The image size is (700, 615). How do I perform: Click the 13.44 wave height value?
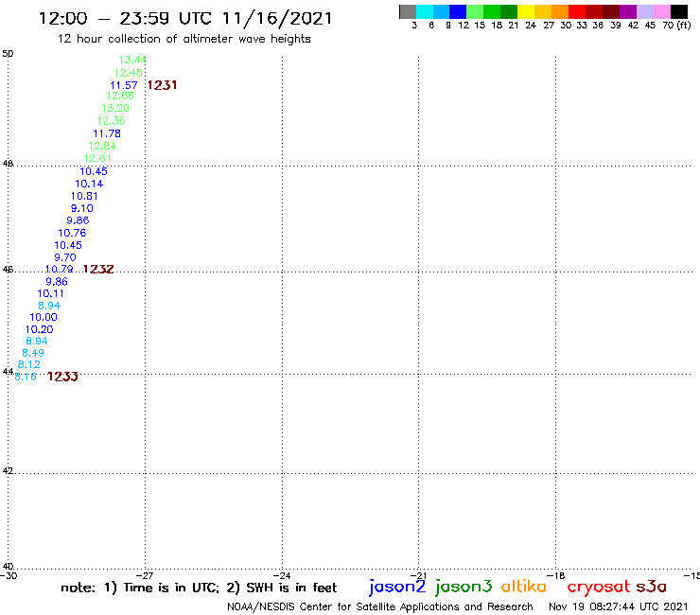[x=132, y=60]
